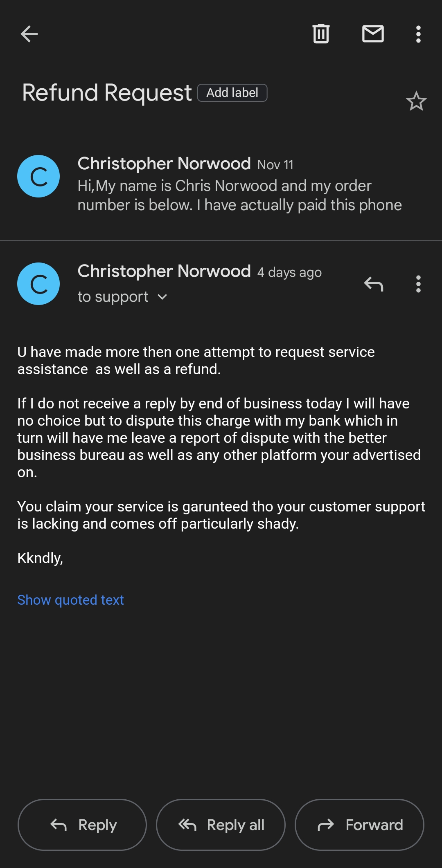The height and width of the screenshot is (868, 442).
Task: Open message options three-dot menu
Action: coord(418,284)
